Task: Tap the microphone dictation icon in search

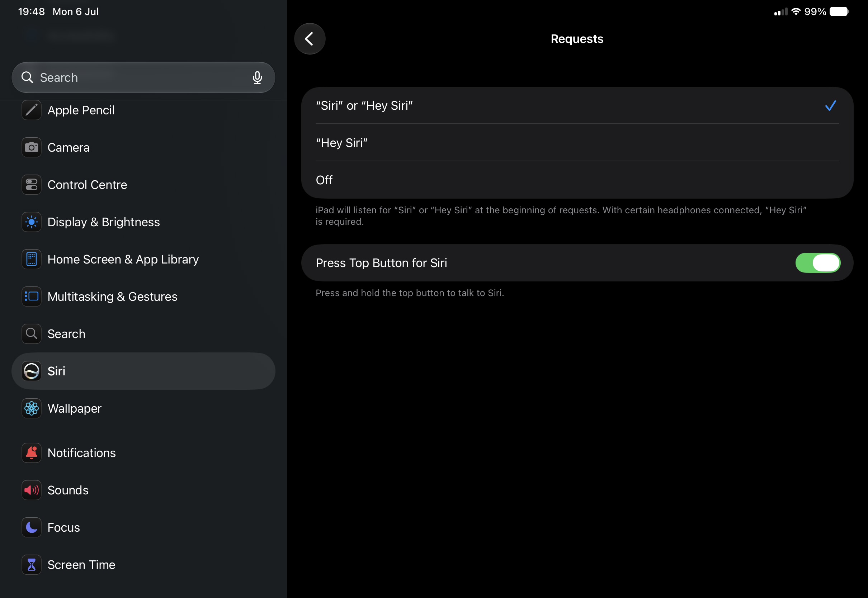Action: 257,77
